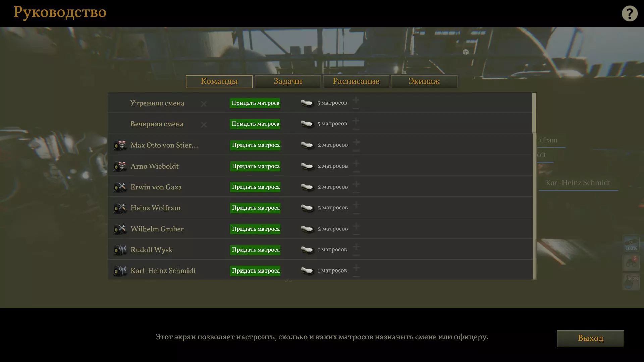
Task: Click the Выход button
Action: (590, 339)
